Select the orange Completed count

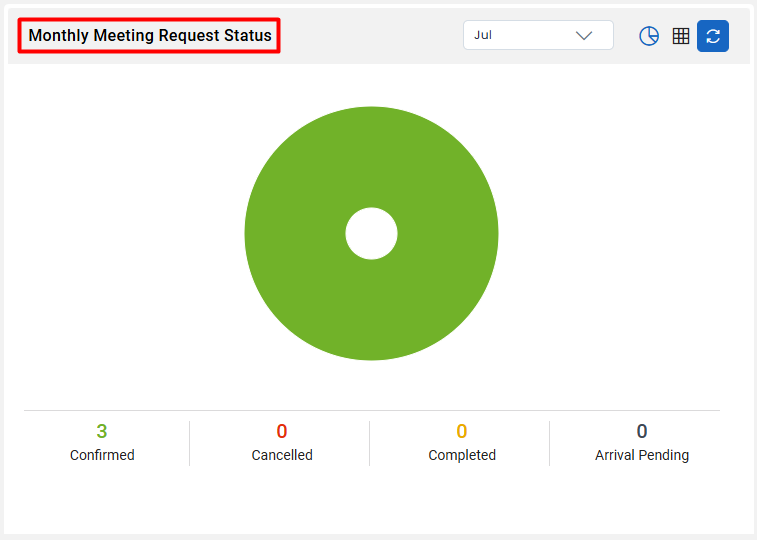coord(462,431)
